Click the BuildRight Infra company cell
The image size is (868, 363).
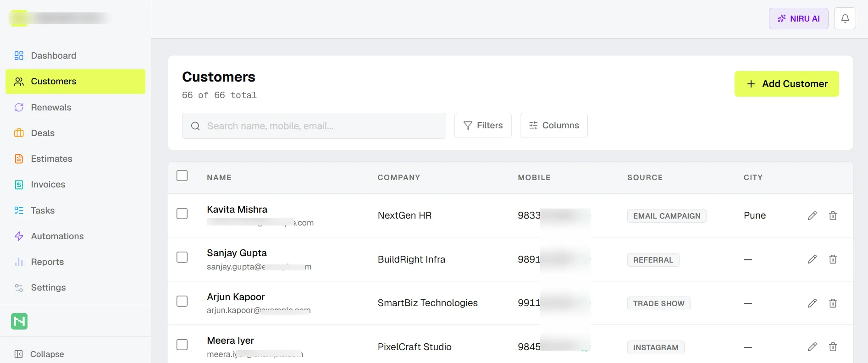click(412, 259)
